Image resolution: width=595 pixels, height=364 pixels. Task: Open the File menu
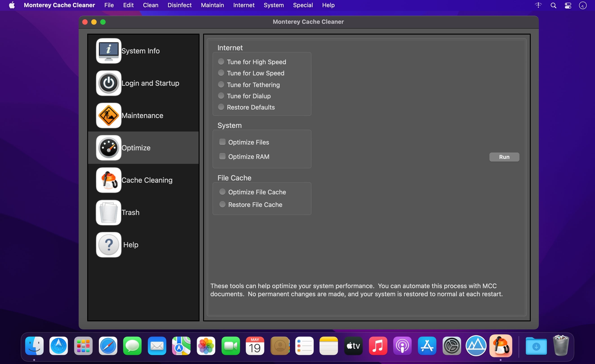tap(109, 5)
